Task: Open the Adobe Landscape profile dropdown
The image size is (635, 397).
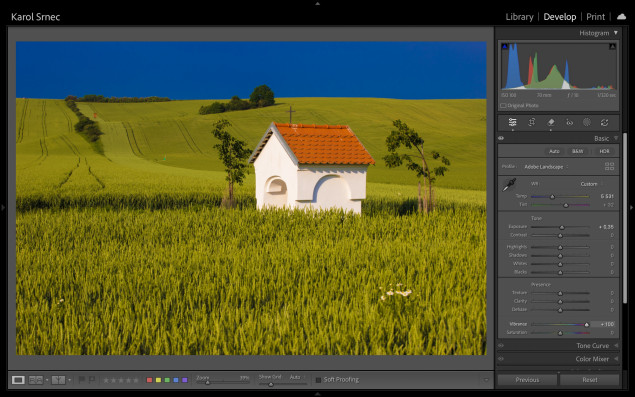Action: point(546,167)
